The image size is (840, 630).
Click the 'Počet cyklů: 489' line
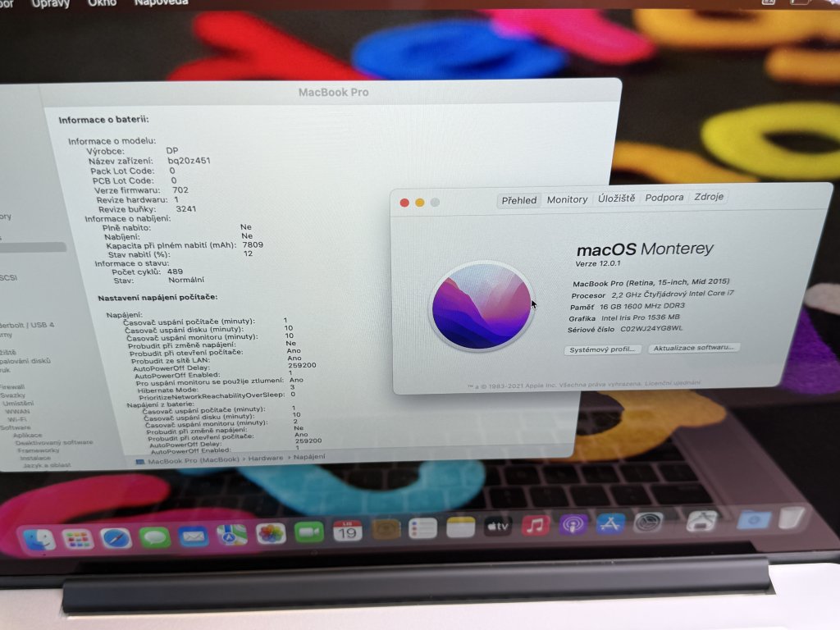pyautogui.click(x=147, y=272)
